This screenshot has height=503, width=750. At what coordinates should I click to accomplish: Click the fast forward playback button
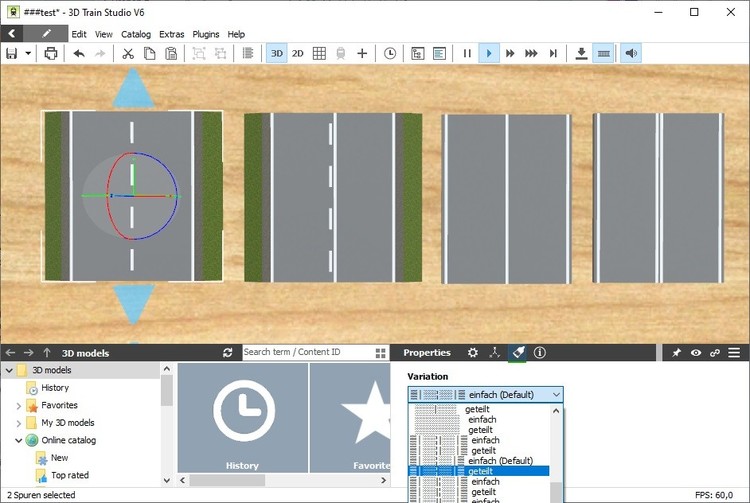510,53
